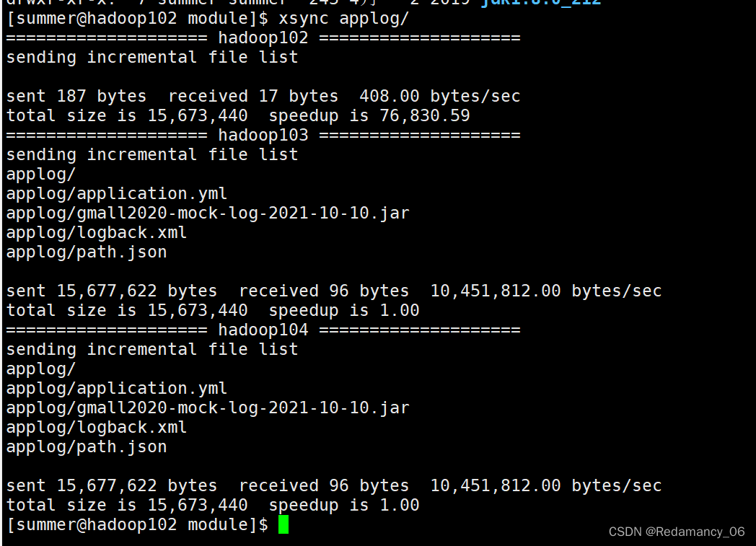The image size is (756, 546).
Task: Click 'applog/logback.xml' under hadoop104
Action: click(x=96, y=428)
